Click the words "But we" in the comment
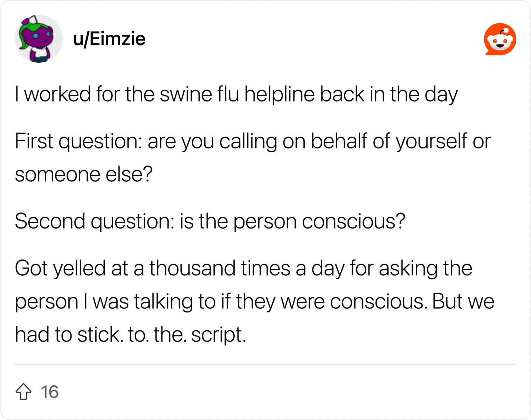 click(463, 301)
